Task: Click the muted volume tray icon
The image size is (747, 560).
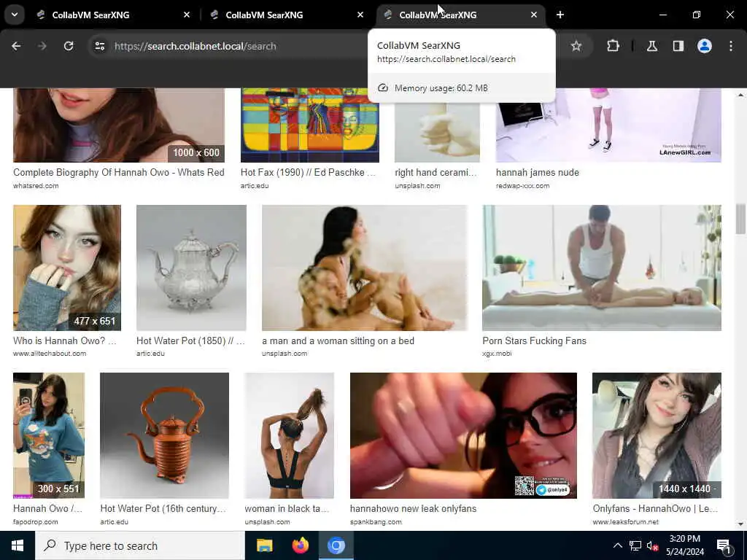Action: click(x=652, y=545)
